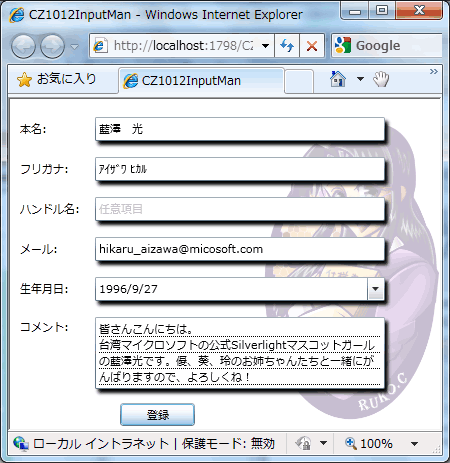Click the Google search provider icon
This screenshot has width=450, height=463.
343,45
